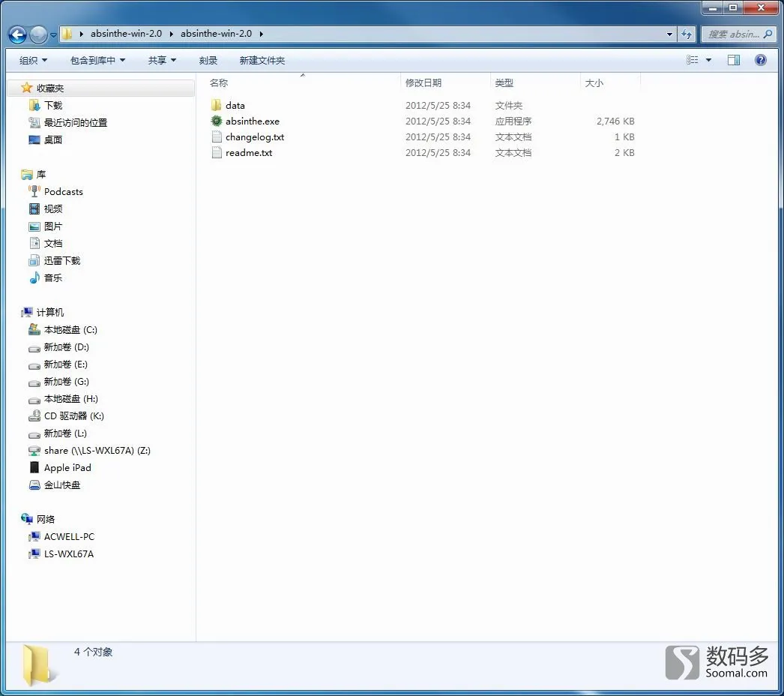Image resolution: width=784 pixels, height=696 pixels.
Task: Open 收藏夹 favorites in sidebar
Action: pos(50,88)
